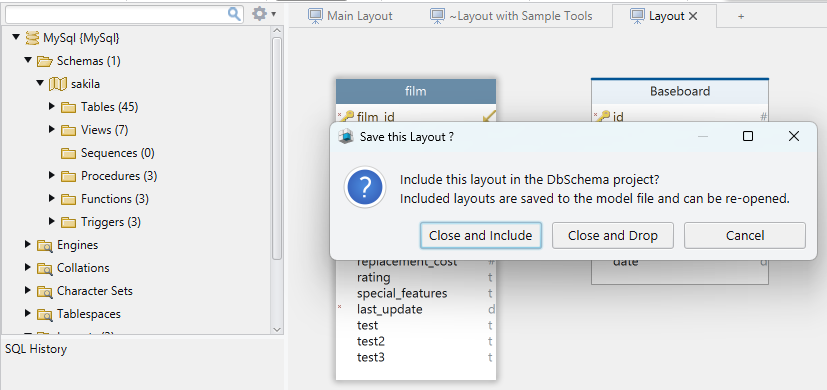This screenshot has width=827, height=390.
Task: Click the Tables folder icon
Action: coord(69,107)
